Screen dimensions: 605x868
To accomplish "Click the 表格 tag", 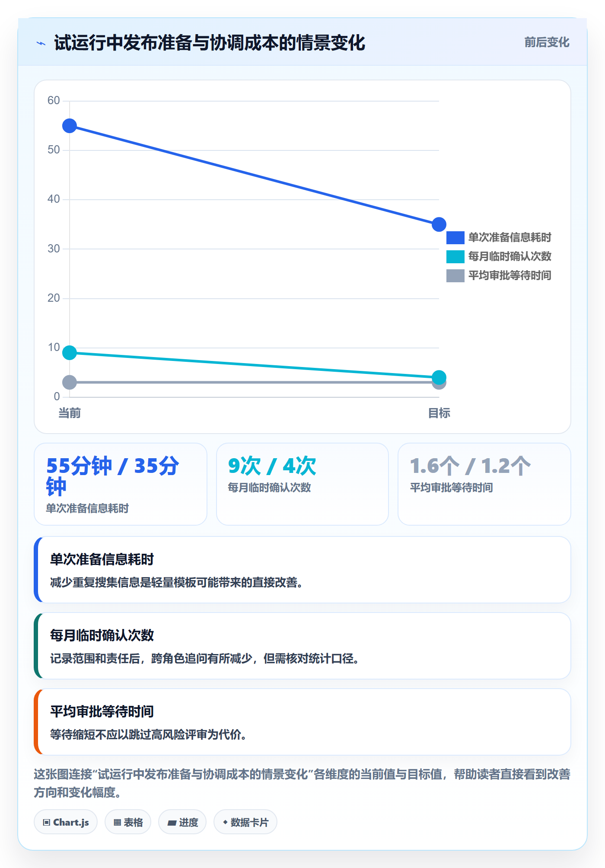I will [x=128, y=822].
